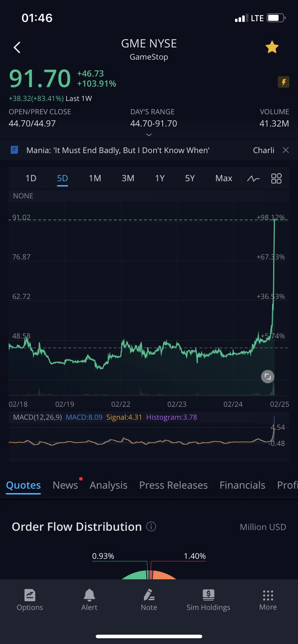This screenshot has width=298, height=644.
Task: Open Sim Holdings
Action: coord(208,600)
